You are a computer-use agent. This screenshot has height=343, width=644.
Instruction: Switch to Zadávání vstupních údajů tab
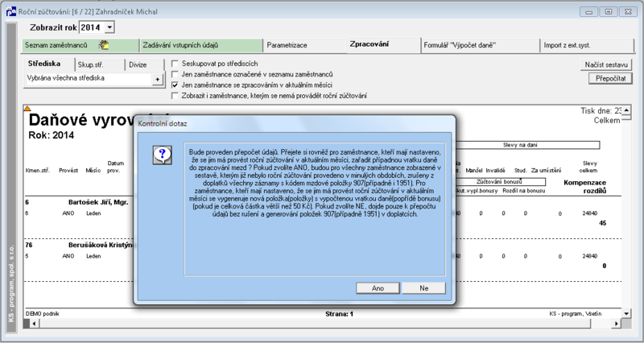coord(201,45)
